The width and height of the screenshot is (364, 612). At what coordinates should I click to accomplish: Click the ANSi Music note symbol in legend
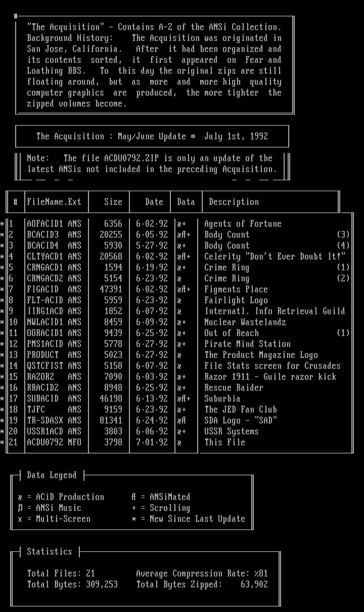20,508
